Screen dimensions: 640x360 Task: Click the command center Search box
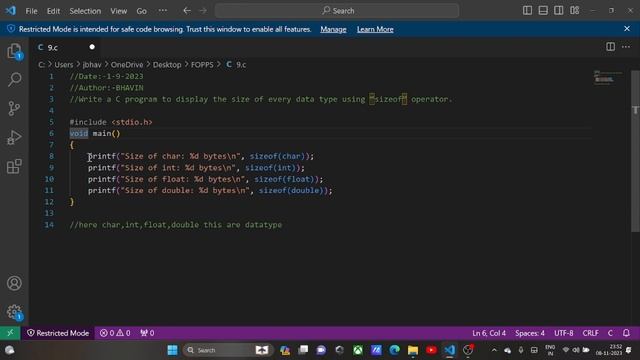tap(337, 11)
